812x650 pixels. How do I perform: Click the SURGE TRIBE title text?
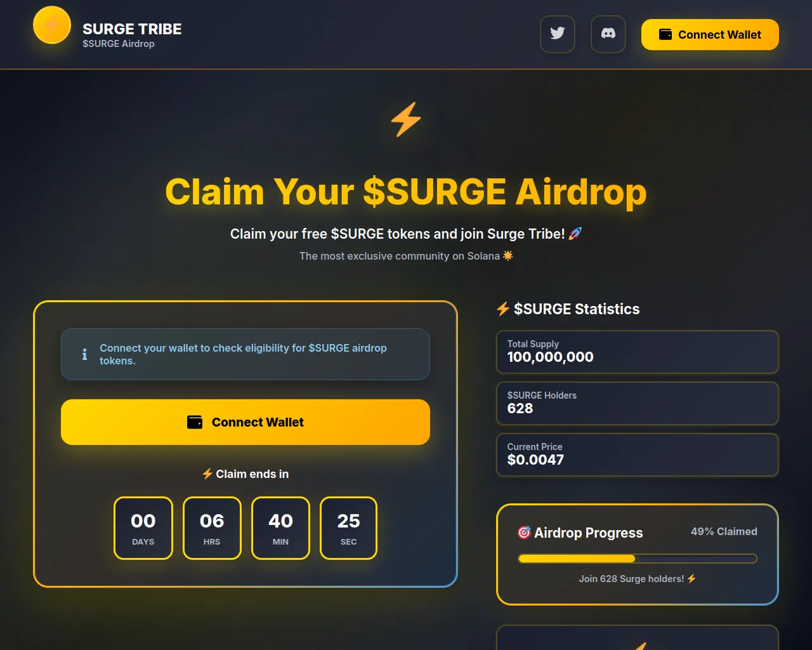132,29
